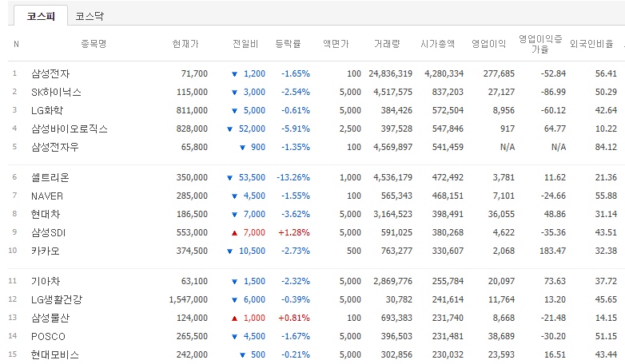Click 삼성물산 change rate +0.81%

click(294, 318)
